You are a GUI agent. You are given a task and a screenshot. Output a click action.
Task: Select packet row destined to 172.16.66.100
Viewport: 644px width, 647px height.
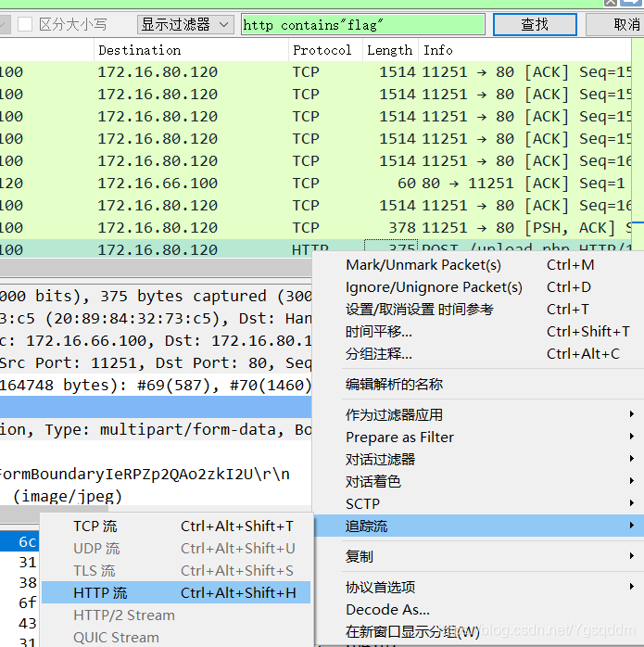[316, 184]
